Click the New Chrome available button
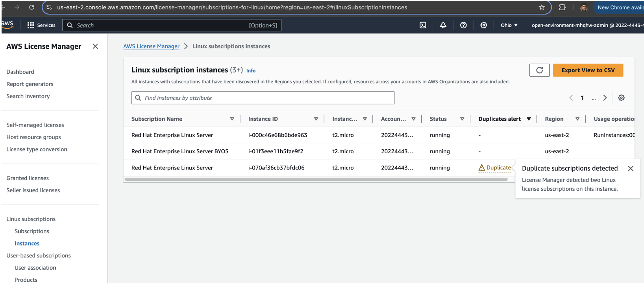 point(618,7)
